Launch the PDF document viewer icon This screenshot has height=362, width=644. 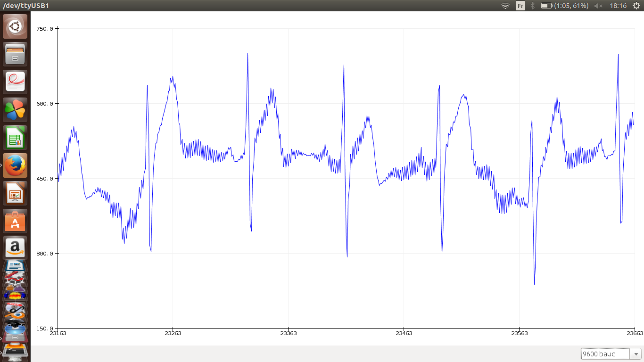(x=15, y=82)
